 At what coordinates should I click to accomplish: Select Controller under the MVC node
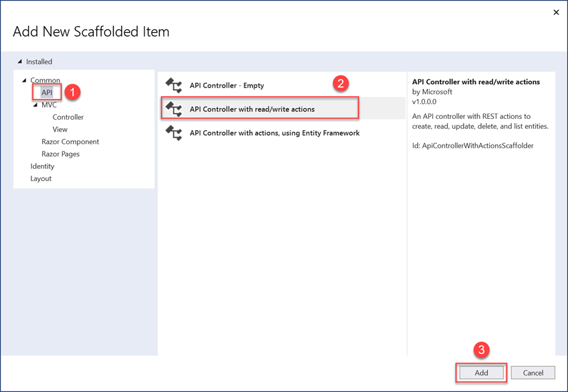pyautogui.click(x=69, y=116)
